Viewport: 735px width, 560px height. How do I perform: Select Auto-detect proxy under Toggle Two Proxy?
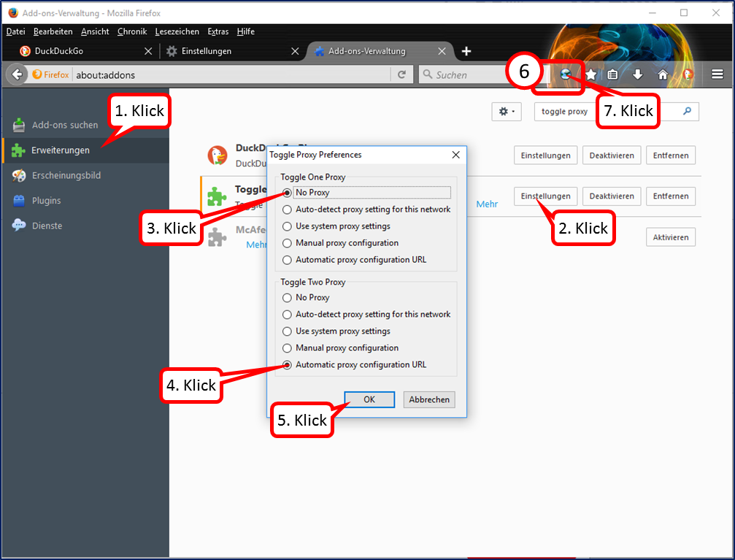coord(287,315)
